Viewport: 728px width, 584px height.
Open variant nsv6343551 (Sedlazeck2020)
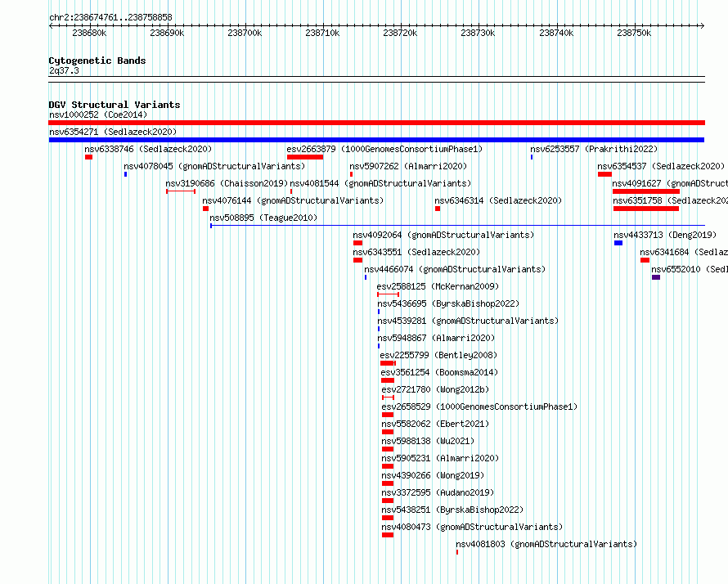[x=416, y=252]
